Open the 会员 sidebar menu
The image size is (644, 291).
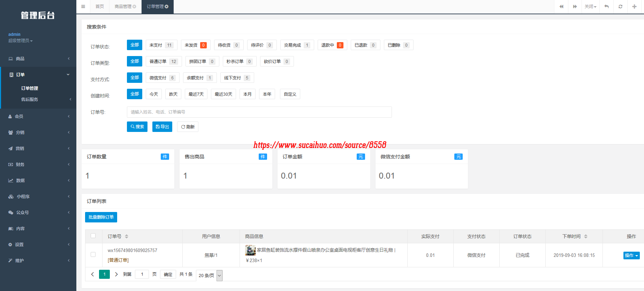coord(38,116)
